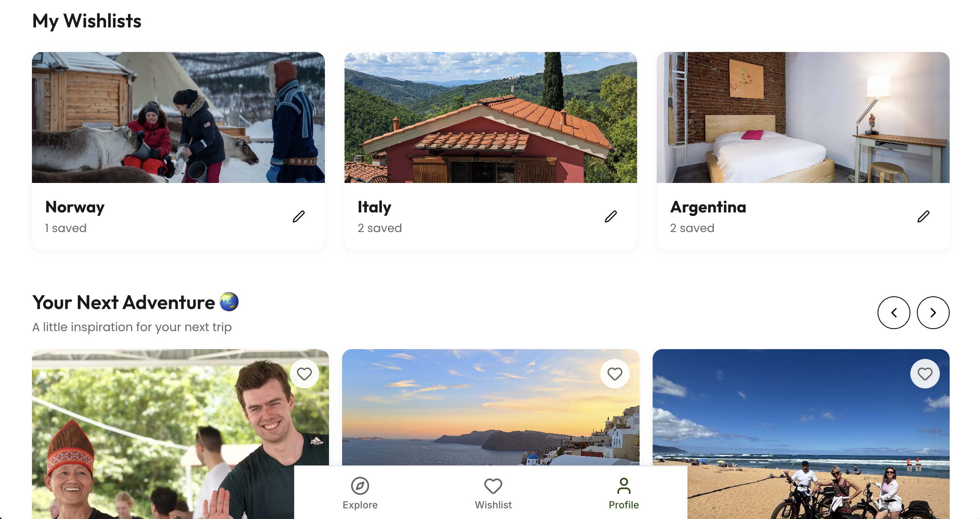Click the Explore compass icon

point(360,486)
